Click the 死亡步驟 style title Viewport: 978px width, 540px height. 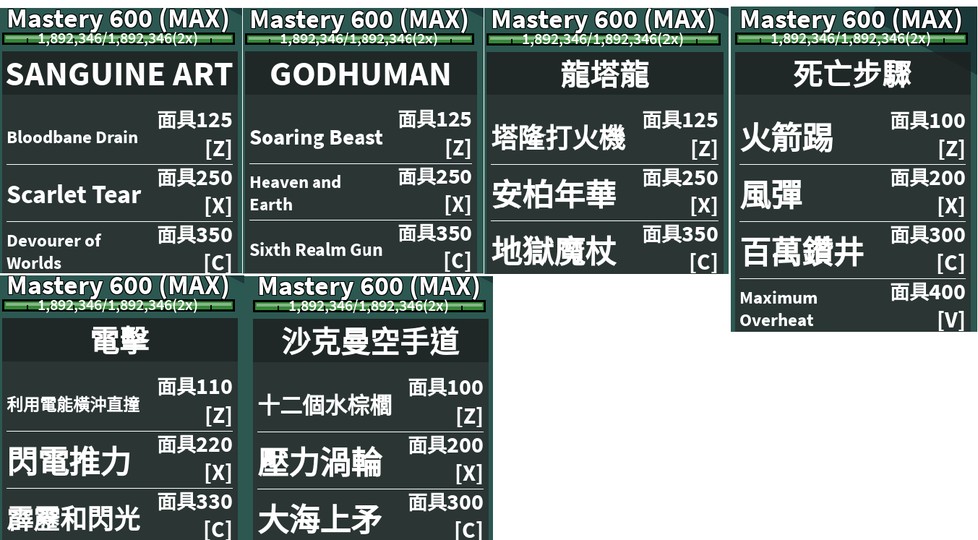(853, 75)
